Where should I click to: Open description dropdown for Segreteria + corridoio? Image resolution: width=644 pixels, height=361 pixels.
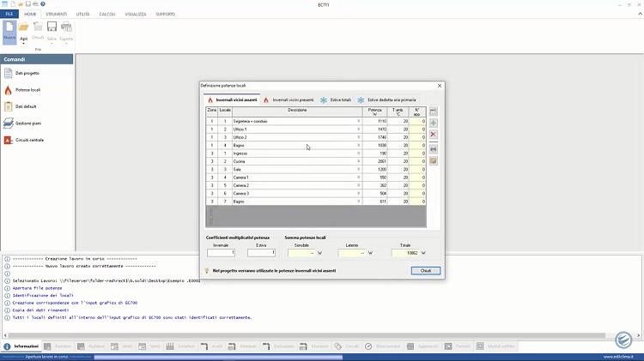(358, 122)
